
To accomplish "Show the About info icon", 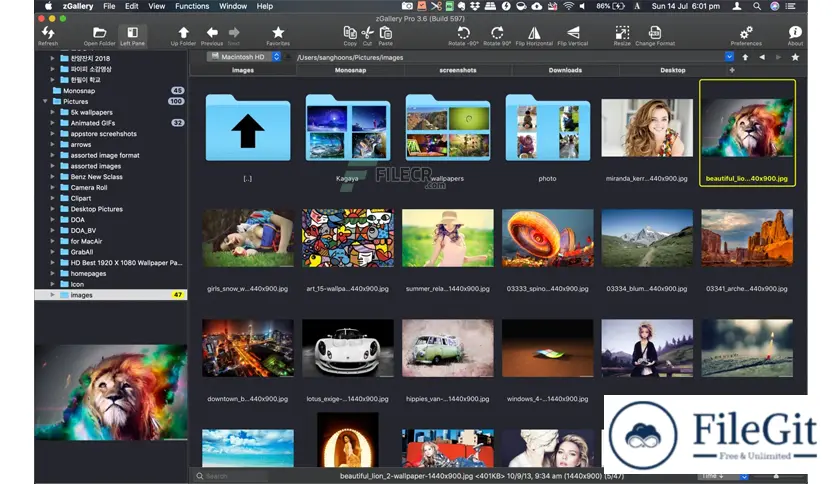I will [x=795, y=36].
